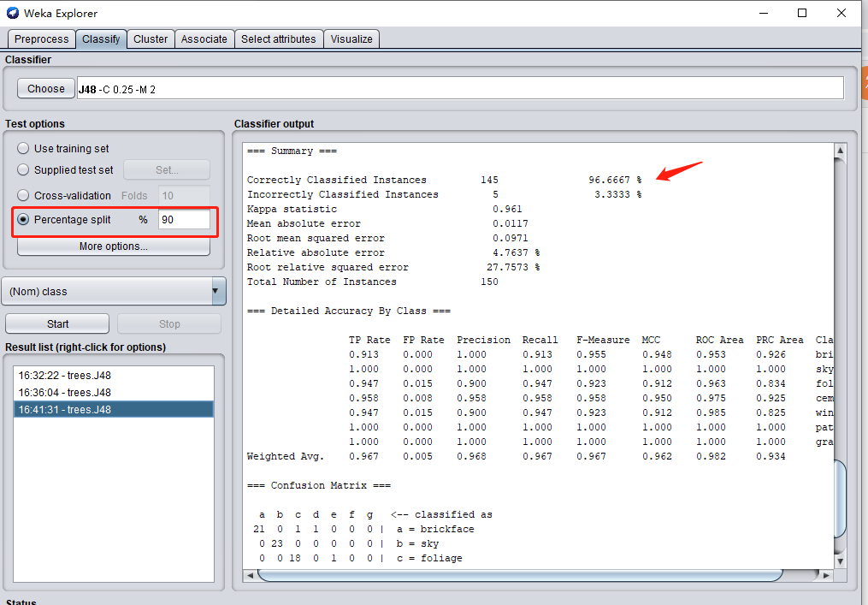Select result 16:36:04 - trees.J48
This screenshot has height=605, width=868.
114,392
